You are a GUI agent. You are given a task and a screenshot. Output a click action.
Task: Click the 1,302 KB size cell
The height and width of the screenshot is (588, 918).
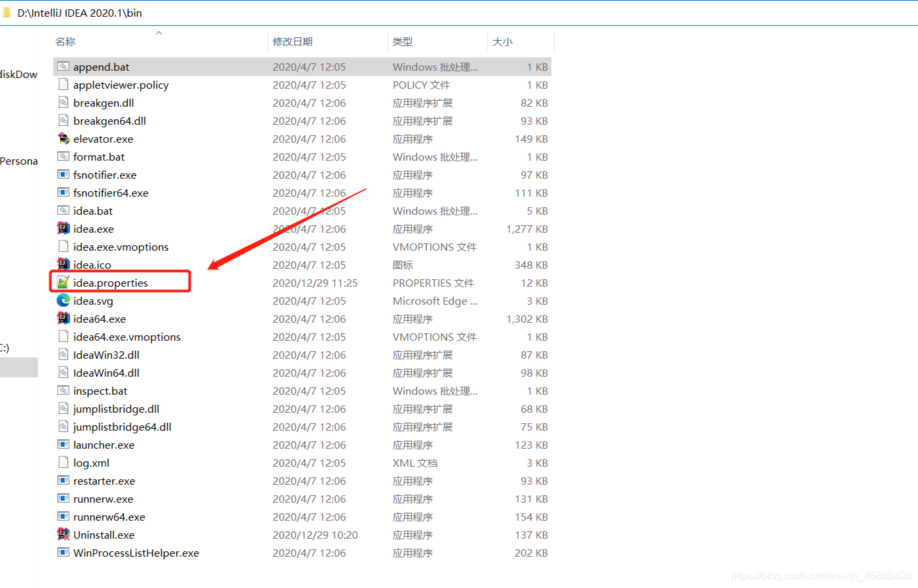pos(527,319)
